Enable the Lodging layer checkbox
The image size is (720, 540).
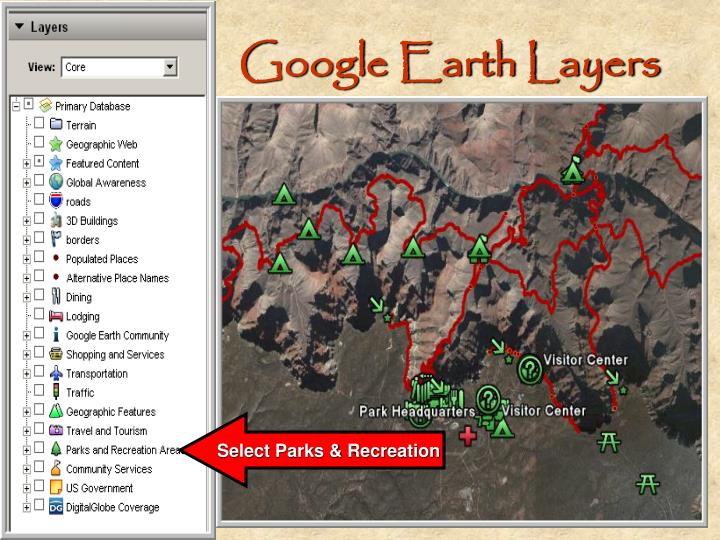tap(39, 314)
